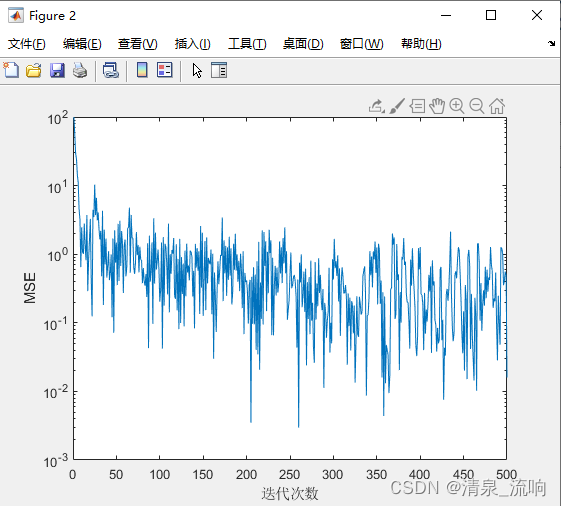561x506 pixels.
Task: Click the x-axis tick label 200
Action: [x=246, y=475]
